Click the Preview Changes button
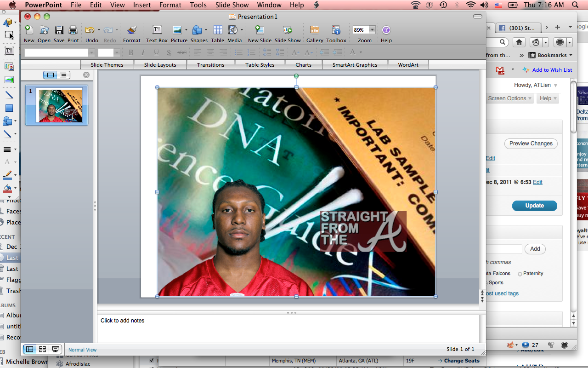This screenshot has width=588, height=368. [531, 144]
